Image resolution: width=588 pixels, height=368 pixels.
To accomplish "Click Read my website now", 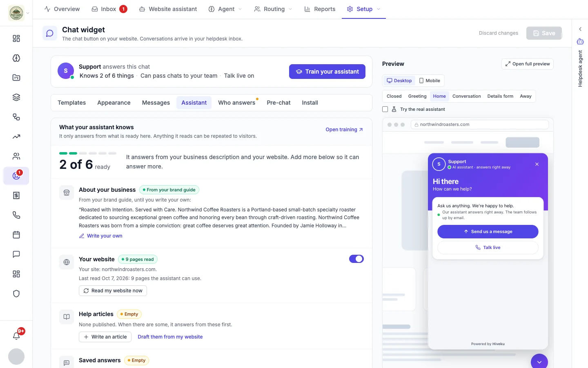I will (113, 291).
